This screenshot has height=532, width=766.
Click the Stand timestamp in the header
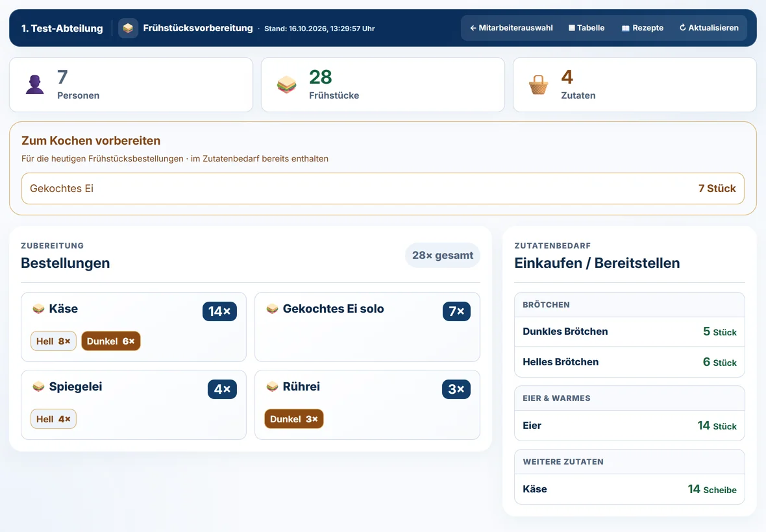point(319,29)
